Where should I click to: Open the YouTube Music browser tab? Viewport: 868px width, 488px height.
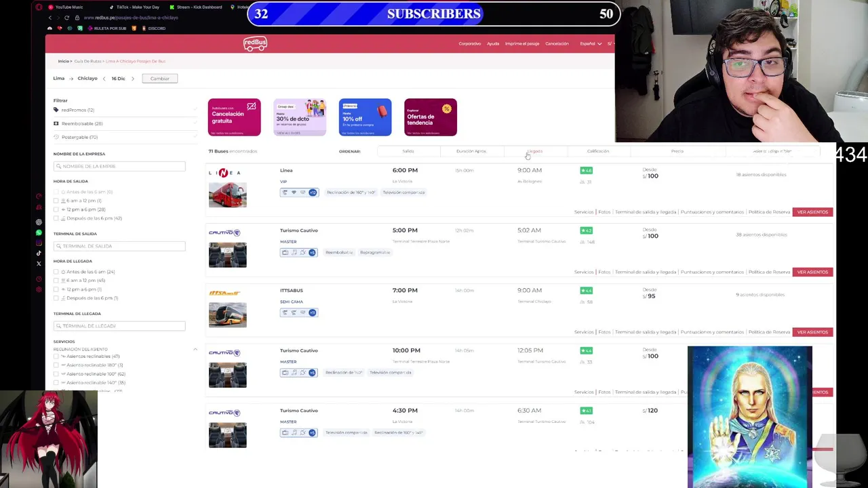[65, 7]
